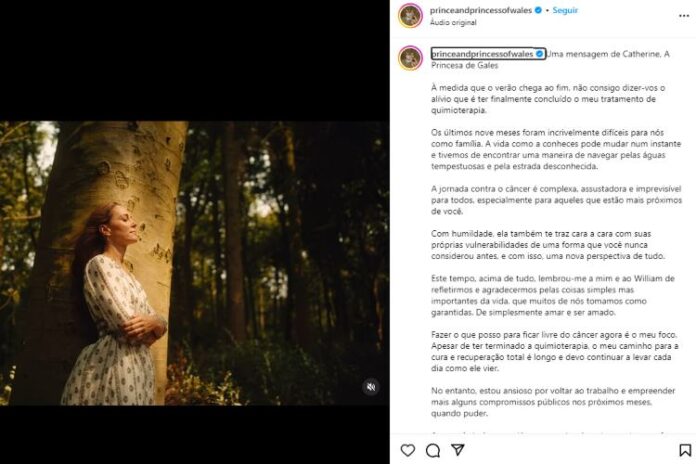This screenshot has height=464, width=696.
Task: Share the post using the paper plane icon
Action: click(x=457, y=450)
